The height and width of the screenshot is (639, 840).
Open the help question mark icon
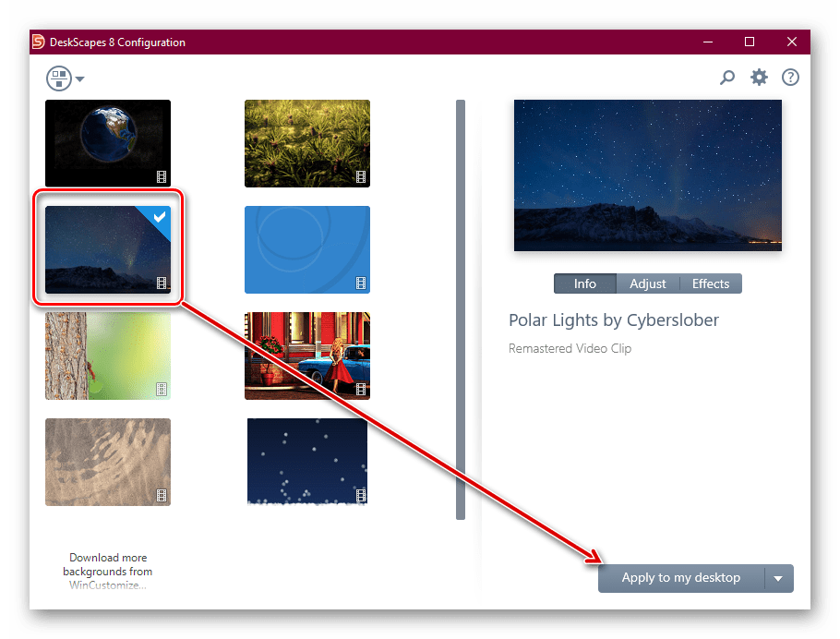(790, 78)
